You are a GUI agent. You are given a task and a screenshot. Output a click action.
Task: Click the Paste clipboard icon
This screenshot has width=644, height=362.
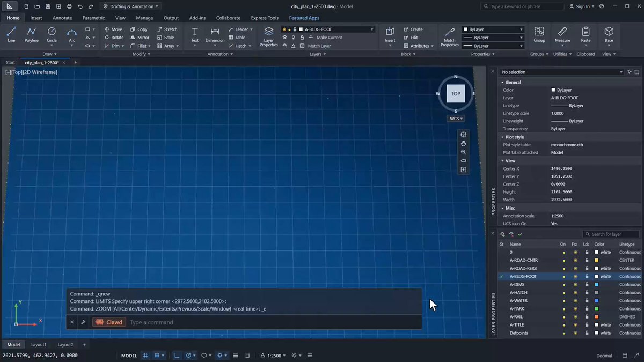[x=586, y=34]
